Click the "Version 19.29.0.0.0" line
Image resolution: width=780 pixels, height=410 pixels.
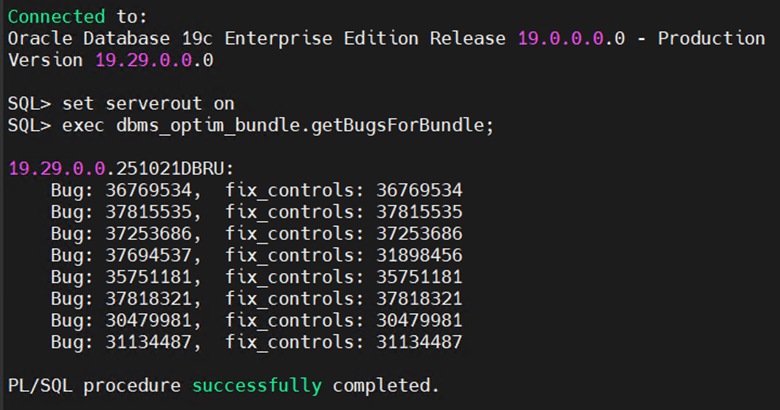(x=110, y=59)
